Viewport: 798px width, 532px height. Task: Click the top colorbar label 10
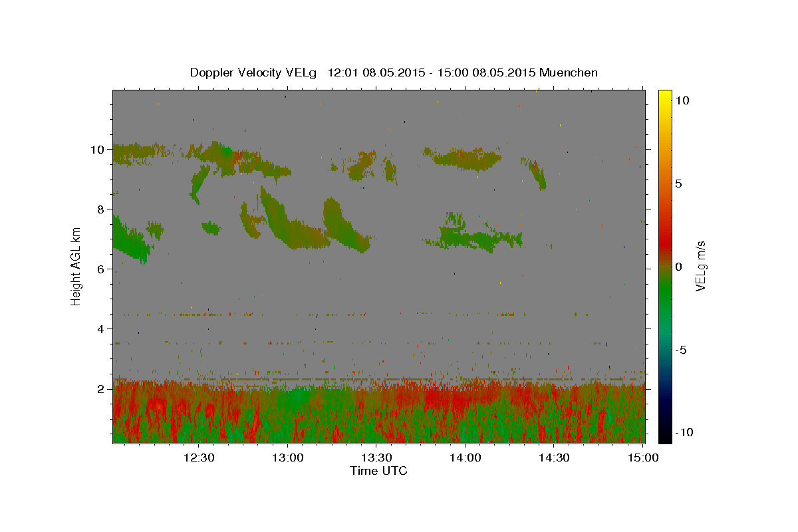click(682, 100)
